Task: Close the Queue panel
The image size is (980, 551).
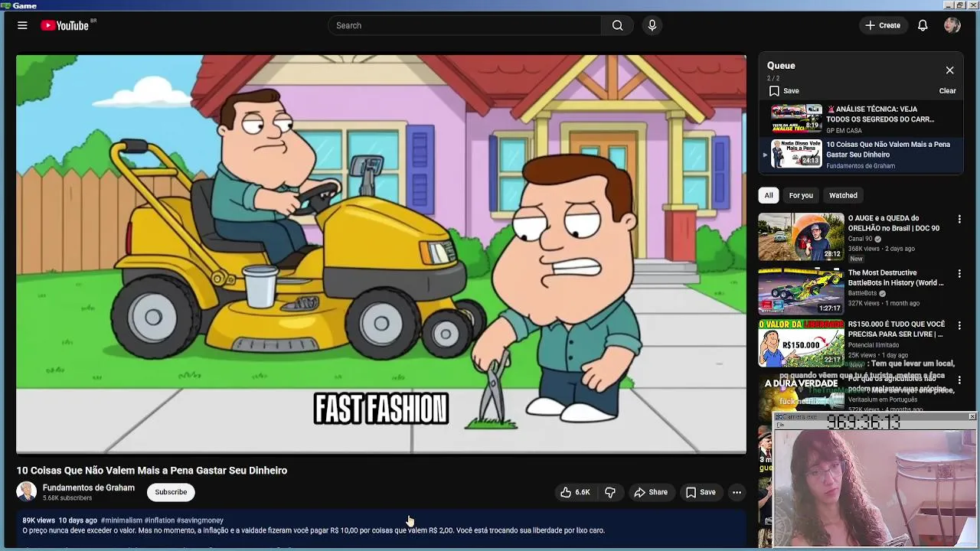Action: coord(949,70)
